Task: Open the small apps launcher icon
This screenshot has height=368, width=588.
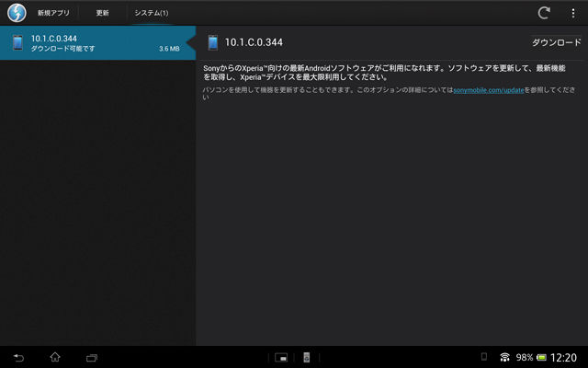Action: (281, 358)
